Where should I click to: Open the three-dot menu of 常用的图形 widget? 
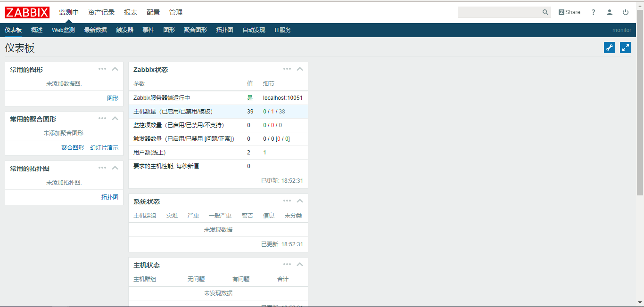102,69
